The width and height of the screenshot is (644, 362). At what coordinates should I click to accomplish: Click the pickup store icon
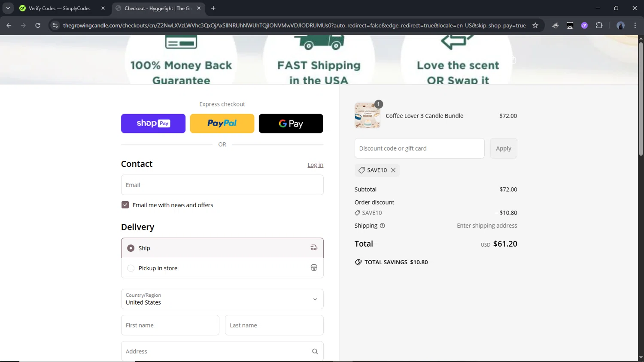(314, 268)
